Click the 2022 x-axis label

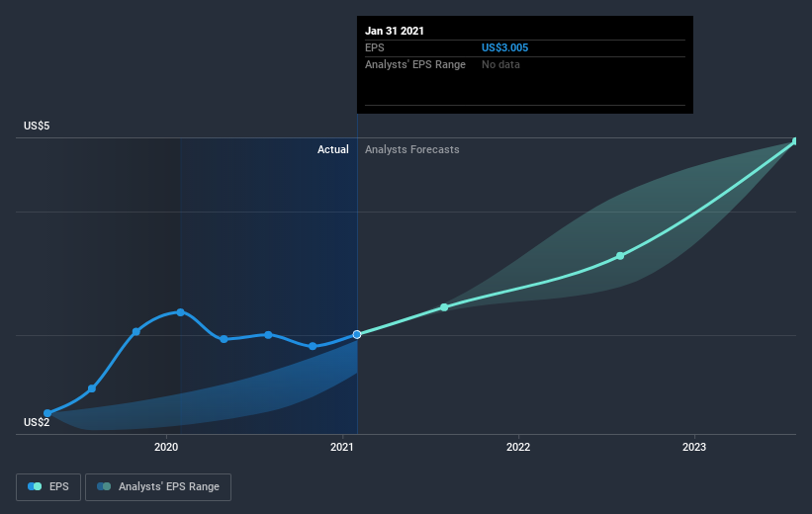(518, 447)
